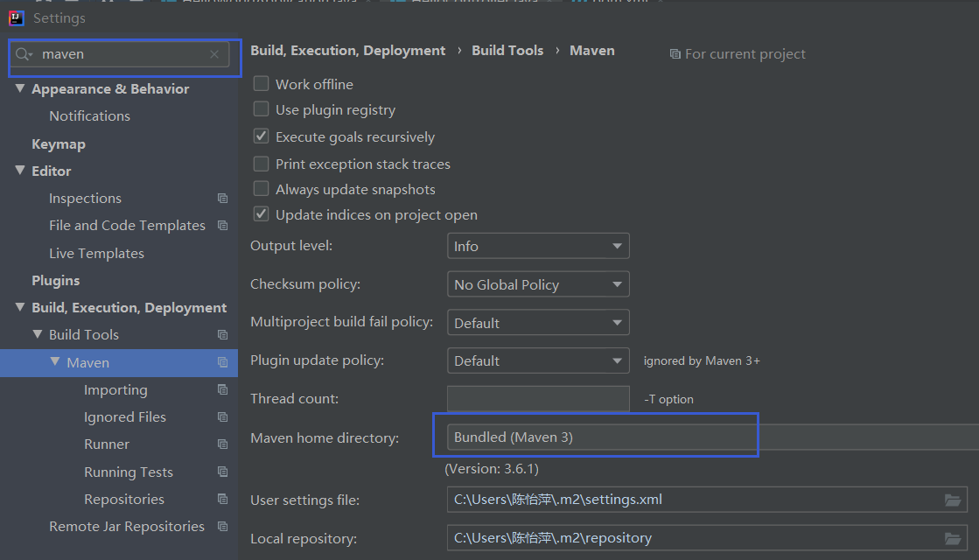979x560 pixels.
Task: Click project-level icon beside Repositories
Action: point(222,500)
